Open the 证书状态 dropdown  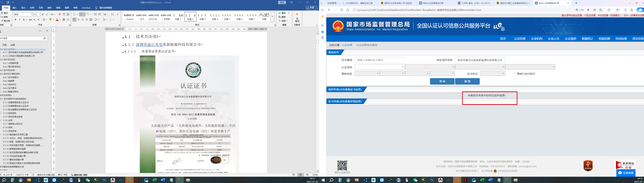492,73
